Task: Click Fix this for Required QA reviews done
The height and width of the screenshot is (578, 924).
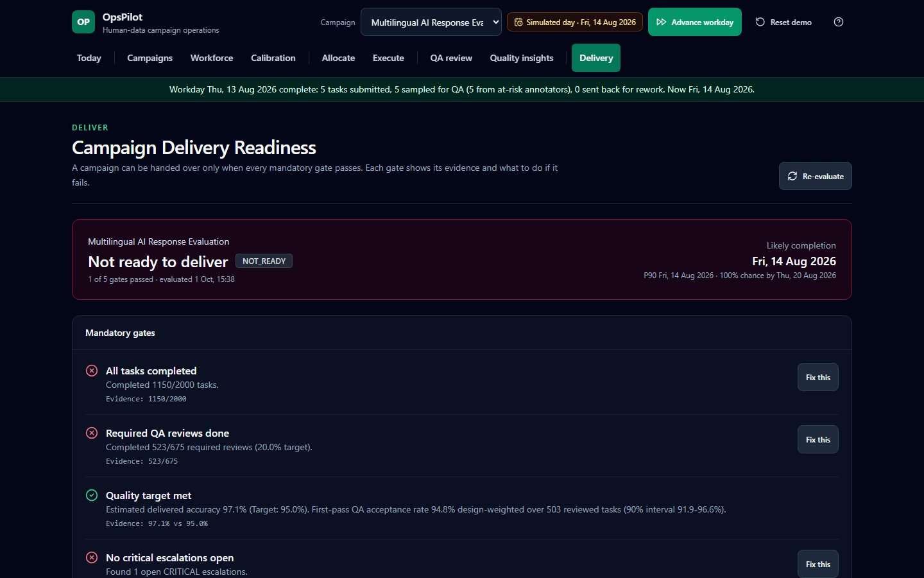Action: click(818, 440)
